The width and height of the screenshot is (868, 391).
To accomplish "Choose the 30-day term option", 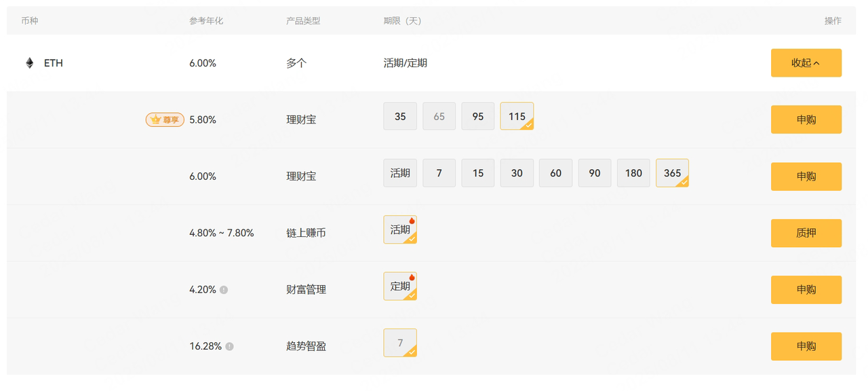I will click(517, 173).
